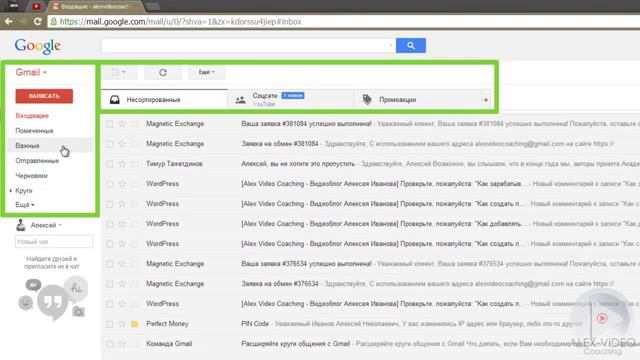Click the browser address bar URL
The image size is (640, 360).
click(180, 22)
